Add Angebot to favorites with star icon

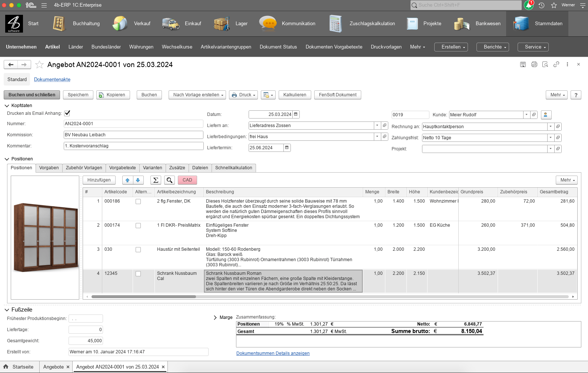click(39, 65)
